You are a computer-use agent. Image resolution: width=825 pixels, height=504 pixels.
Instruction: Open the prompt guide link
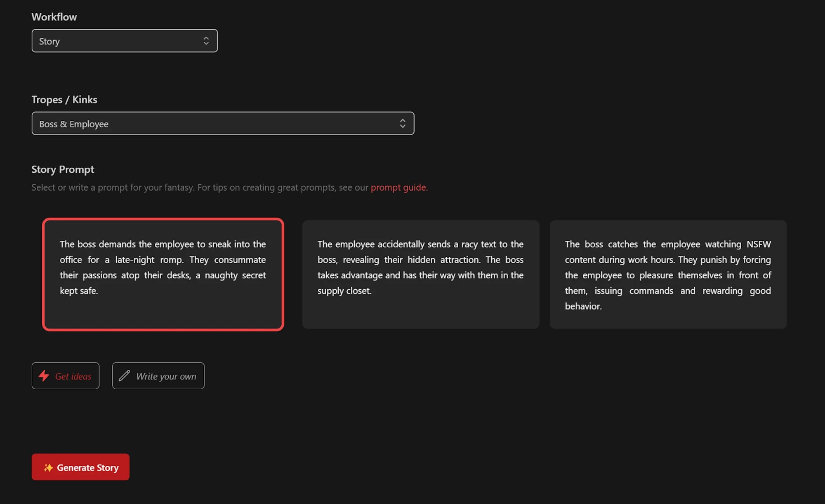coord(398,188)
